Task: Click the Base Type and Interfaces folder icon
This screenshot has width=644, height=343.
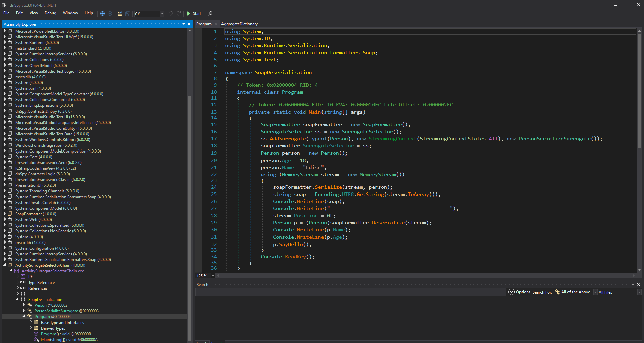Action: (x=36, y=323)
